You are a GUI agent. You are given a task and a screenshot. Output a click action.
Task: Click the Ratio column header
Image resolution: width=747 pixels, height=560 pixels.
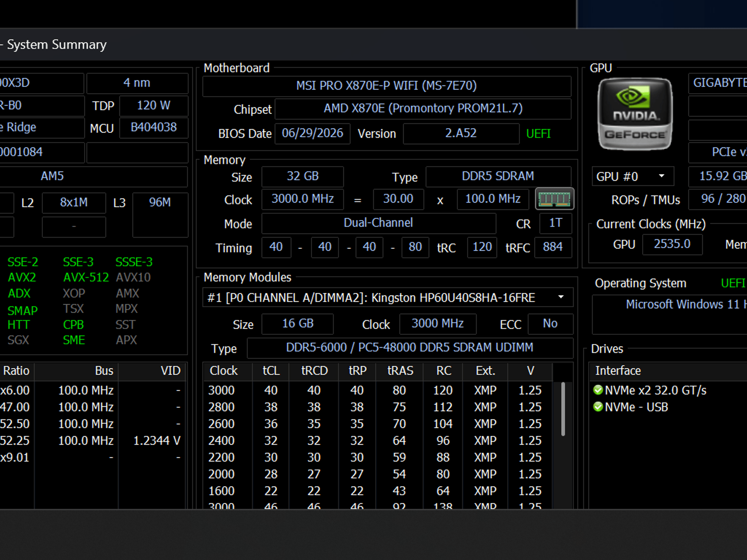(x=16, y=371)
